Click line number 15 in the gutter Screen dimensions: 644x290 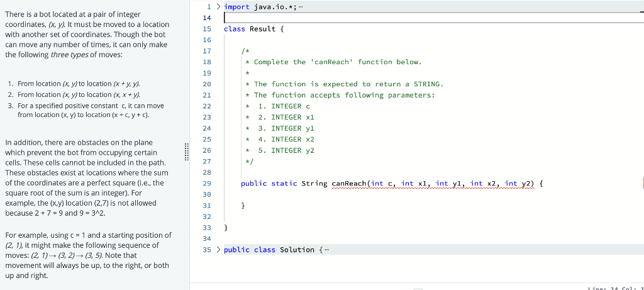pyautogui.click(x=206, y=29)
